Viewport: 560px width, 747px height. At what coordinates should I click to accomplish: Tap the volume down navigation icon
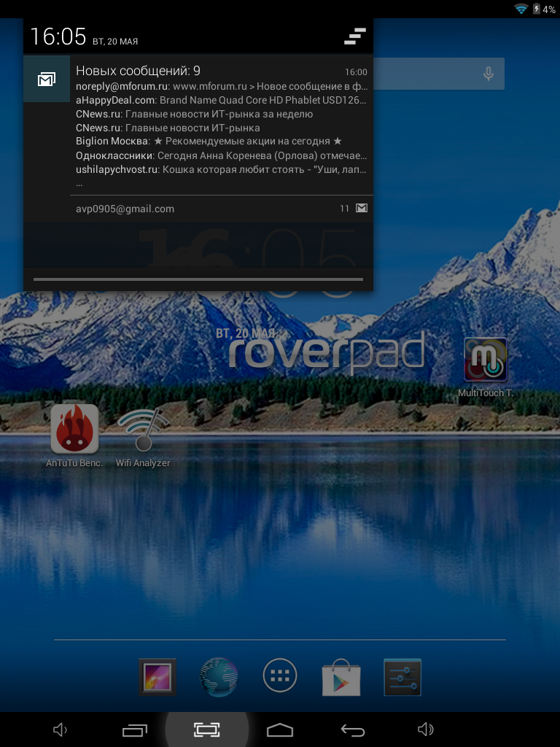point(60,729)
